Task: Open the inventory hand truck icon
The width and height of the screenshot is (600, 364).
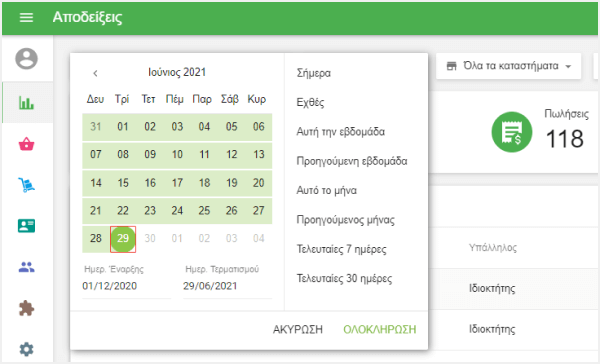Action: click(26, 185)
